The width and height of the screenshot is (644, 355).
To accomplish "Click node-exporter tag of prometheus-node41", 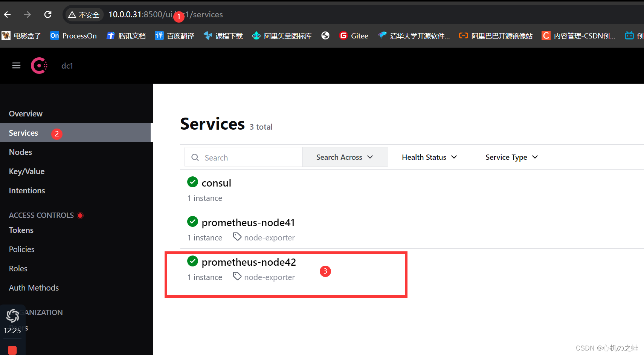I will 269,237.
